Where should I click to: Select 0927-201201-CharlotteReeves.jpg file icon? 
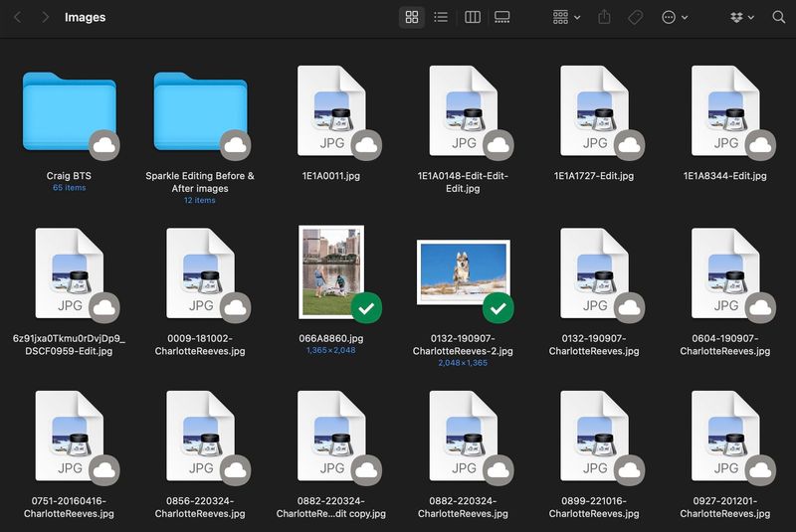tap(725, 436)
